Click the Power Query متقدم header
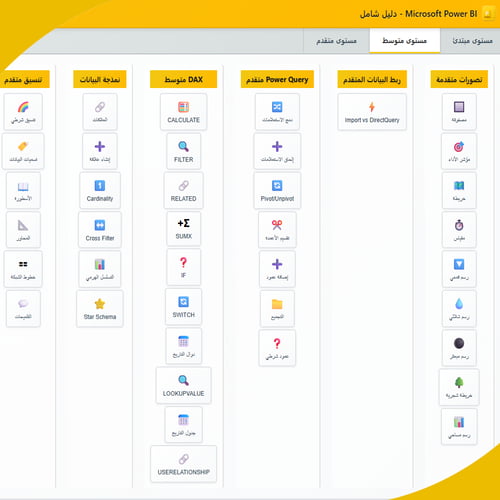This screenshot has width=500, height=500. [x=277, y=79]
